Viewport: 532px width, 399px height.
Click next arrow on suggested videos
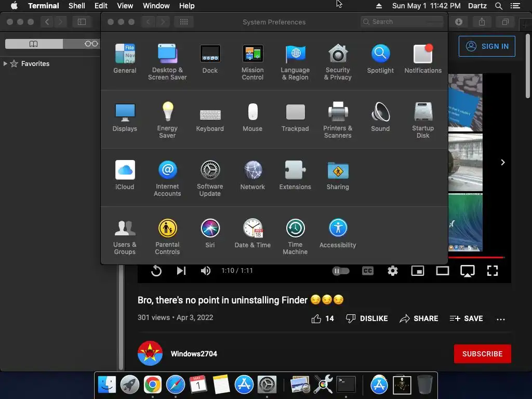click(503, 163)
